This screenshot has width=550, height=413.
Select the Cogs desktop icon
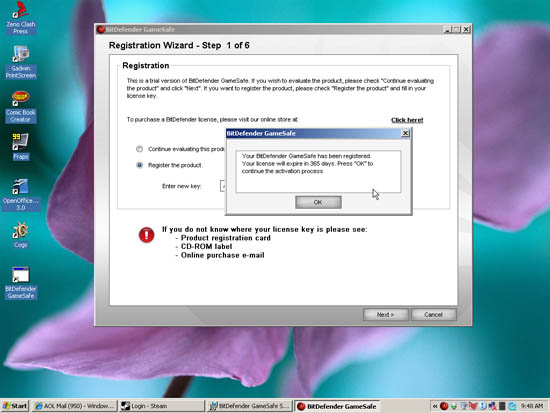pyautogui.click(x=20, y=235)
